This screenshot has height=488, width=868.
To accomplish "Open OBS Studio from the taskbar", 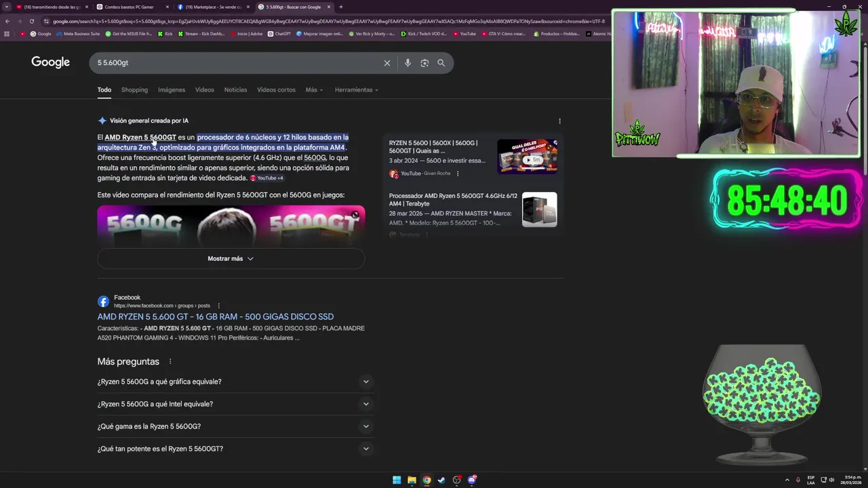I will pyautogui.click(x=457, y=480).
